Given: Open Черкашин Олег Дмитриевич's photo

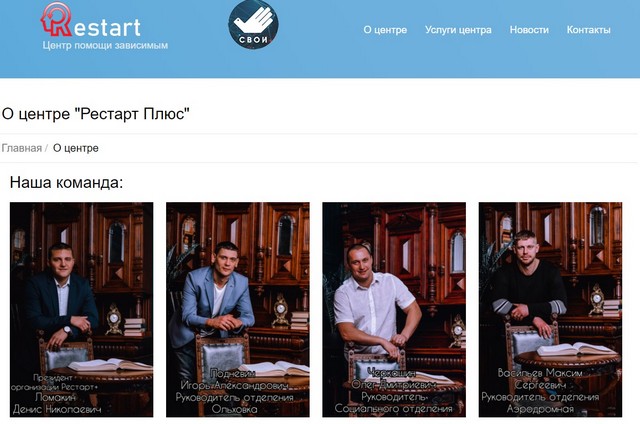Looking at the screenshot, I should (394, 309).
